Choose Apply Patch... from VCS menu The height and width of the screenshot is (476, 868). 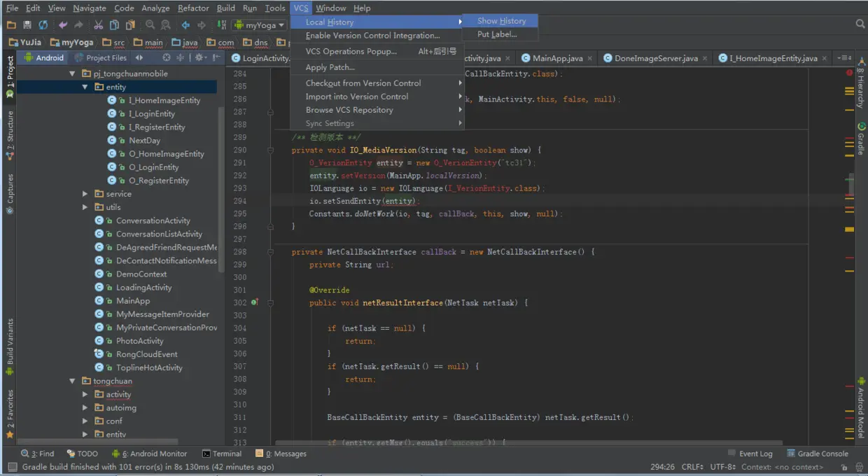click(x=330, y=67)
